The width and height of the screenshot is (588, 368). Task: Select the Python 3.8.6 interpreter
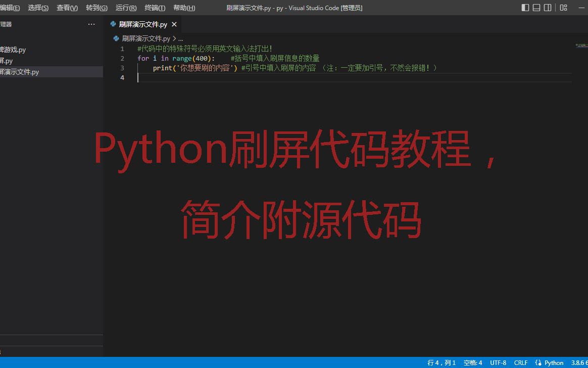pos(580,362)
